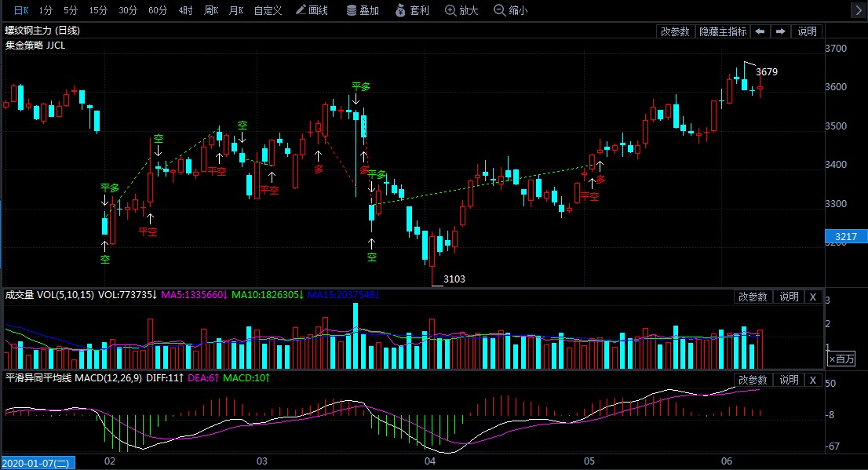Zoom out using the 缩小 magnifier icon
This screenshot has width=868, height=470.
click(509, 11)
